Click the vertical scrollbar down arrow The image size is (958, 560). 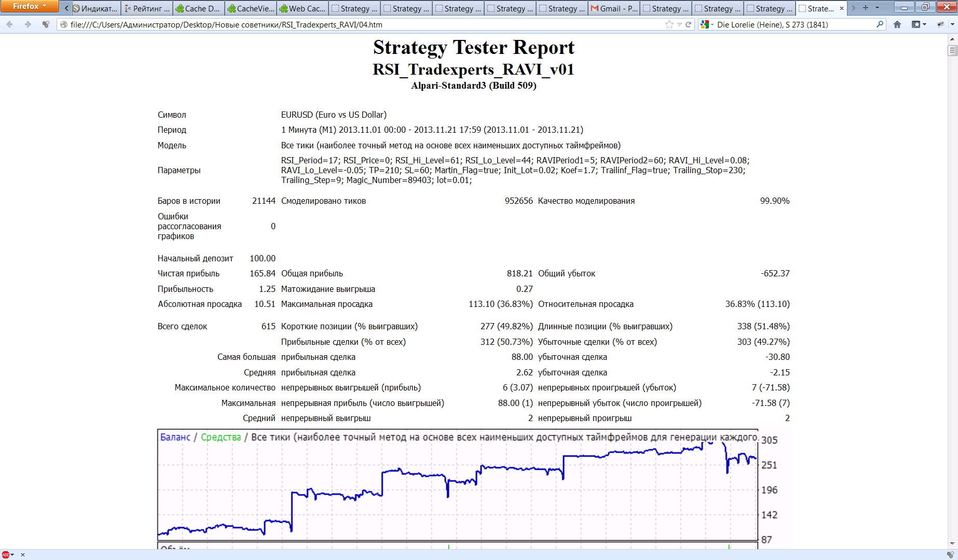click(x=952, y=543)
